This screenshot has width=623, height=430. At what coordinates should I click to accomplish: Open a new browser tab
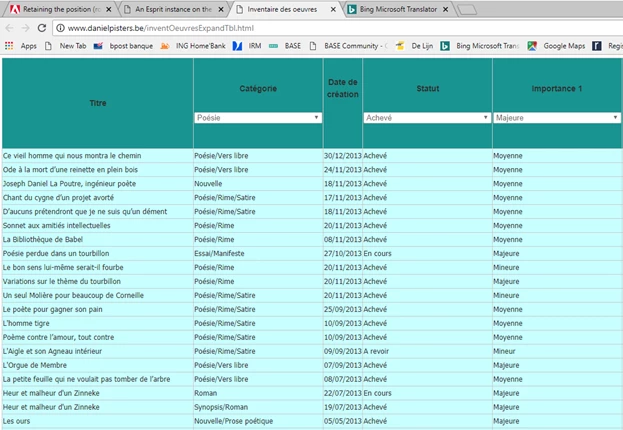click(x=467, y=10)
